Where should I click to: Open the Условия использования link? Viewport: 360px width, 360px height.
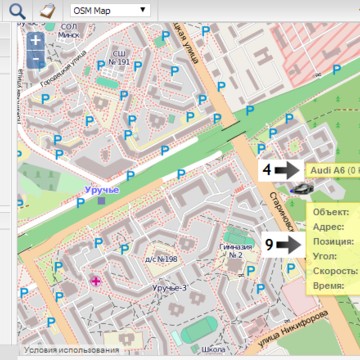coord(72,350)
